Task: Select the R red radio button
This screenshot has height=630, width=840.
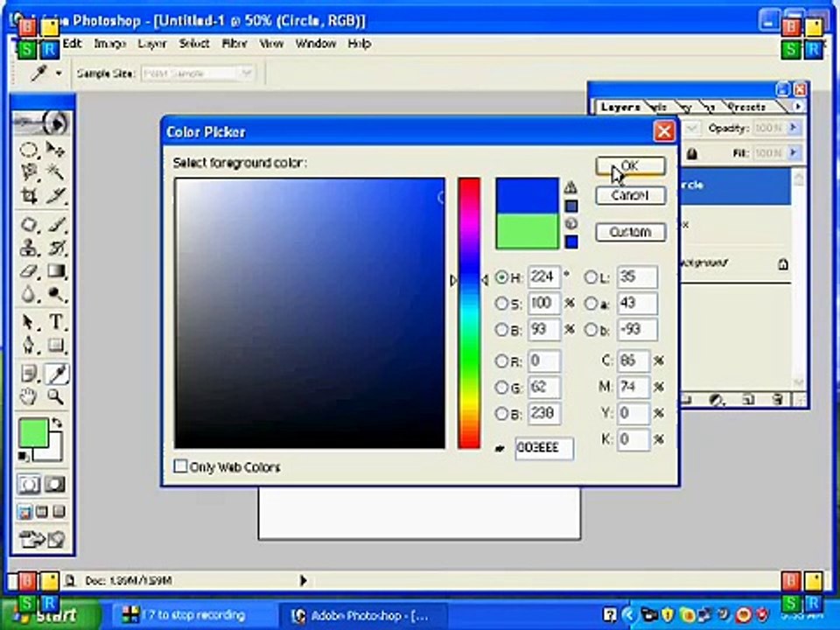Action: point(501,361)
